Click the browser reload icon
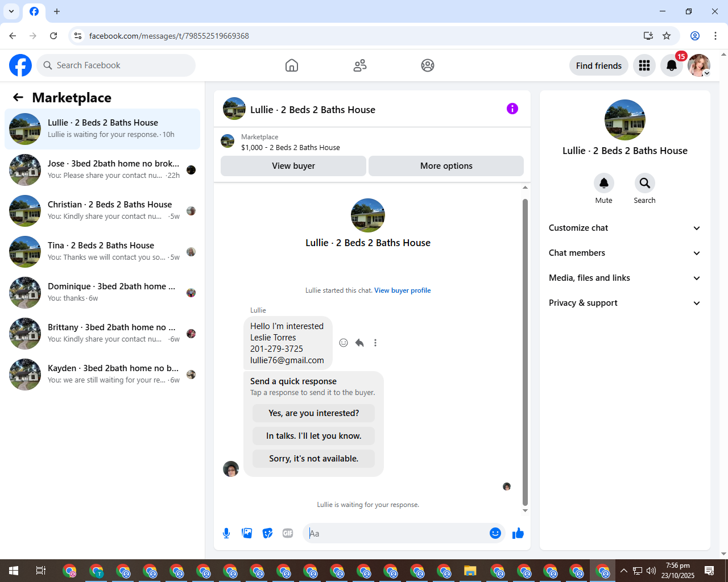 tap(53, 36)
